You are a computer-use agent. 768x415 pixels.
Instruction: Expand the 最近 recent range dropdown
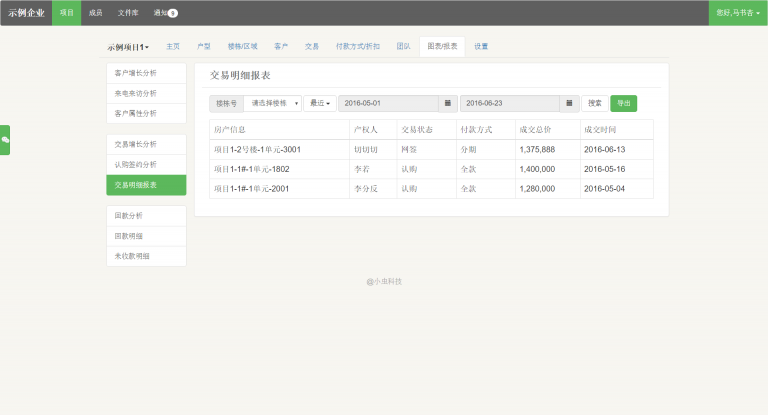(x=320, y=103)
